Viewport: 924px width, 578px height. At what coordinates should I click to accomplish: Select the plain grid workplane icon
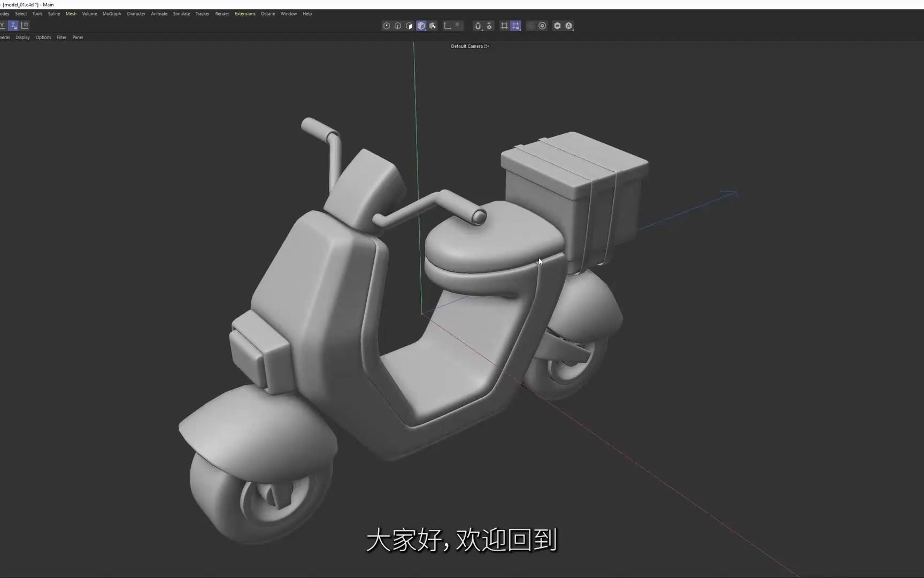coord(504,26)
